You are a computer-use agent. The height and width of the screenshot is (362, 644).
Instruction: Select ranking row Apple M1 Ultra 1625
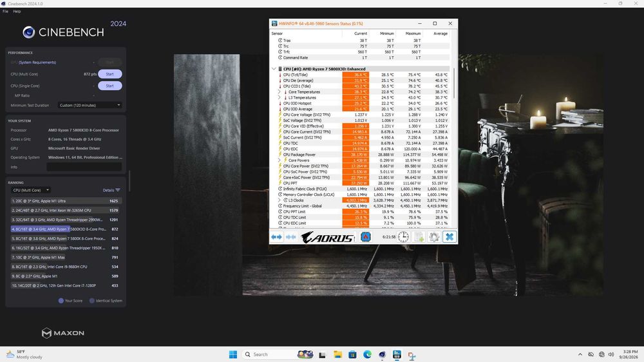point(65,201)
